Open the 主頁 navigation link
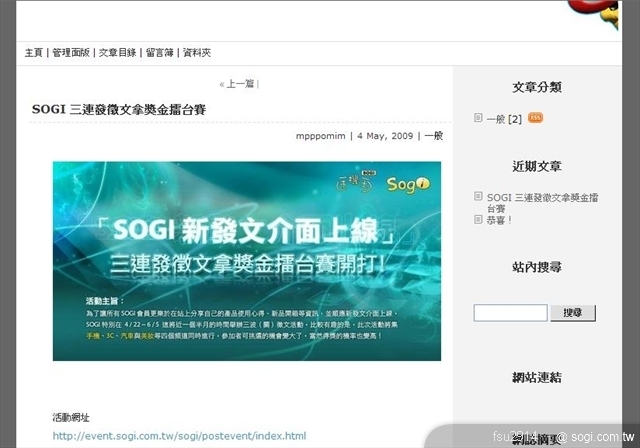The image size is (640, 448). pyautogui.click(x=33, y=53)
